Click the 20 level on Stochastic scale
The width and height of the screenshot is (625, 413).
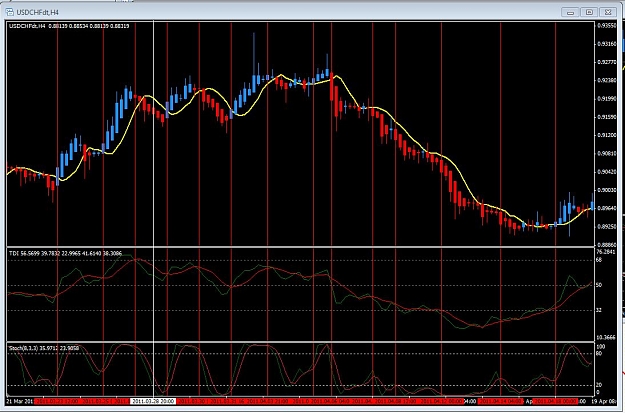pos(599,385)
